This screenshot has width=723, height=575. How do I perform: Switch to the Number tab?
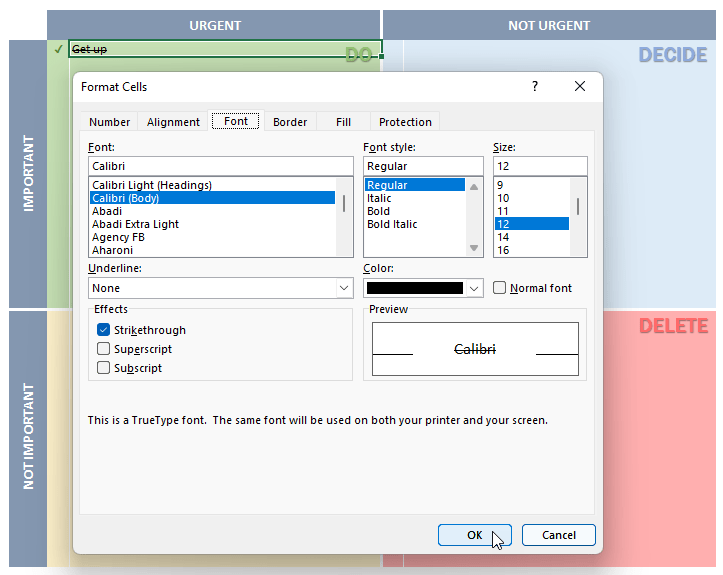point(109,122)
